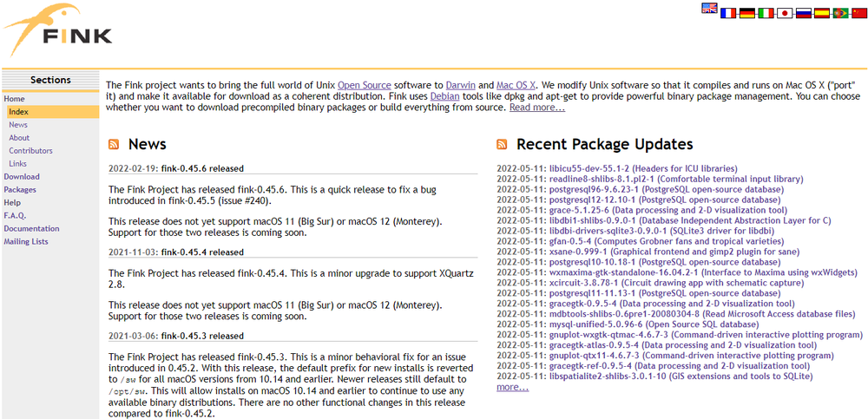The width and height of the screenshot is (868, 419).
Task: Select the Chinese flag language icon
Action: pos(858,13)
